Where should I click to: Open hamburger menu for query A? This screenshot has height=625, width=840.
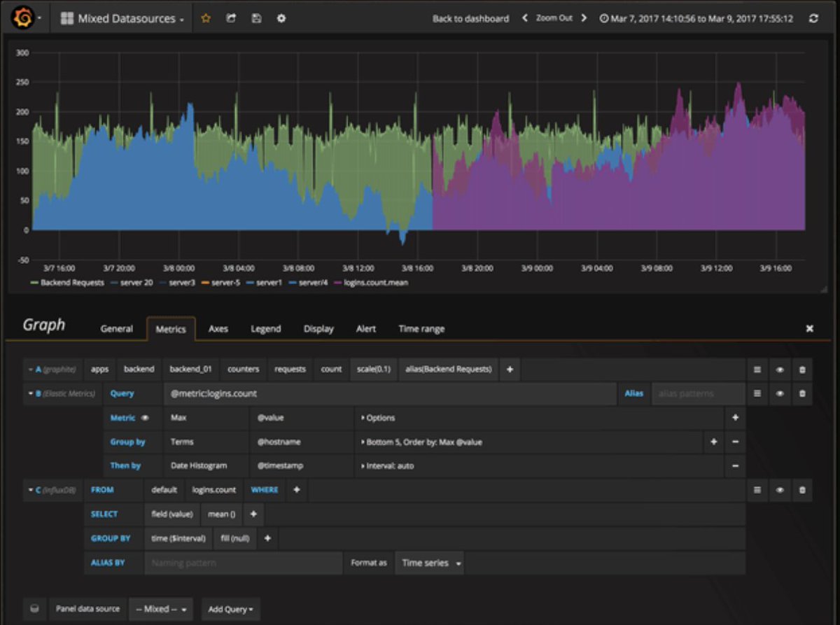(757, 370)
